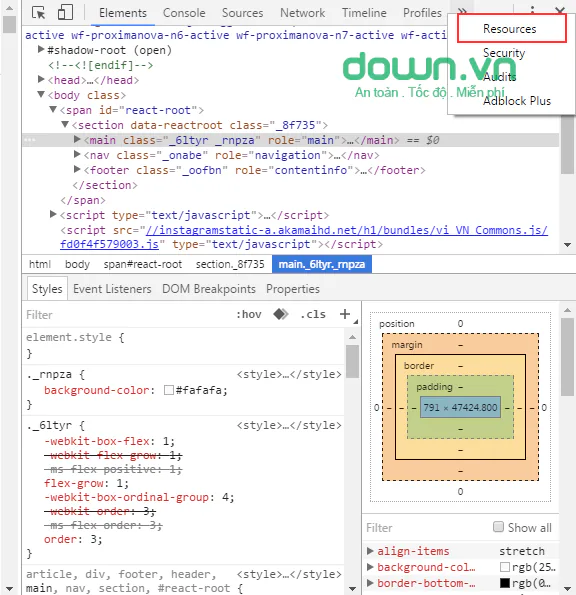Select main._6ltyr._rnpza breadcrumb
The width and height of the screenshot is (576, 595).
click(x=322, y=264)
